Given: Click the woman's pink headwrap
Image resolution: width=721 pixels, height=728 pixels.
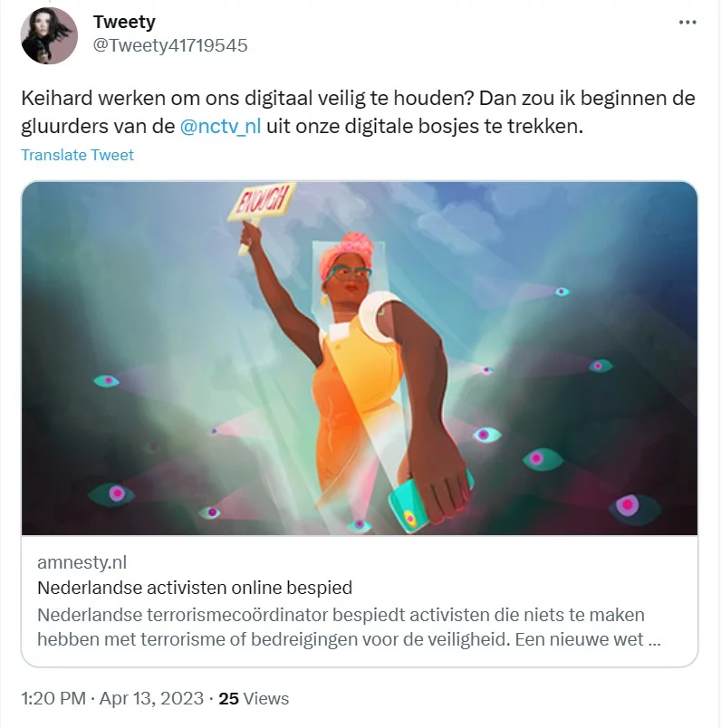Looking at the screenshot, I should [x=347, y=254].
